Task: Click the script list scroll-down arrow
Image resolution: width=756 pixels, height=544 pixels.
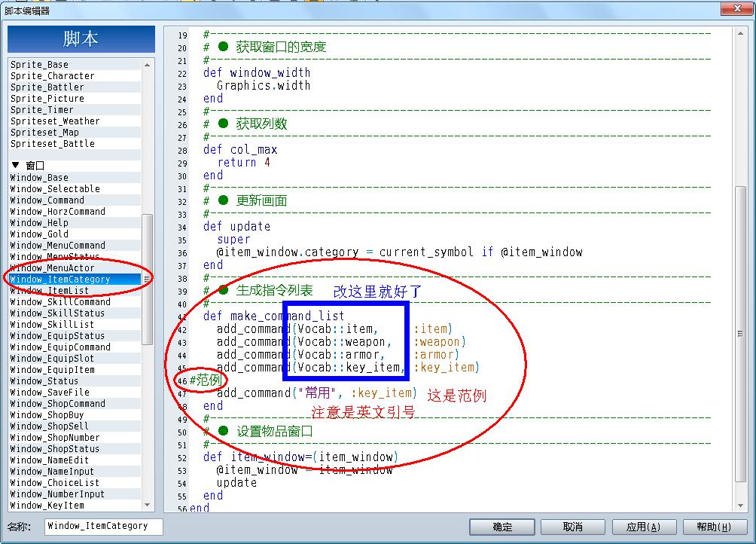Action: (147, 505)
